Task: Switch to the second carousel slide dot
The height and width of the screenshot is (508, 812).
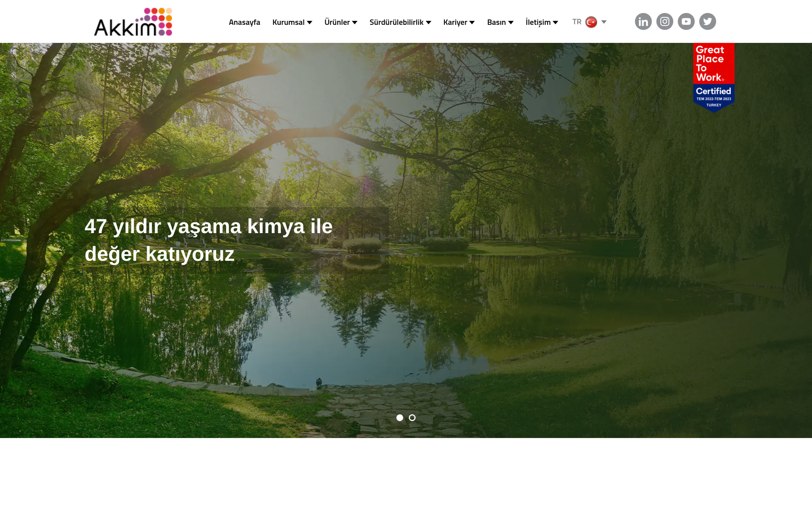Action: click(412, 418)
